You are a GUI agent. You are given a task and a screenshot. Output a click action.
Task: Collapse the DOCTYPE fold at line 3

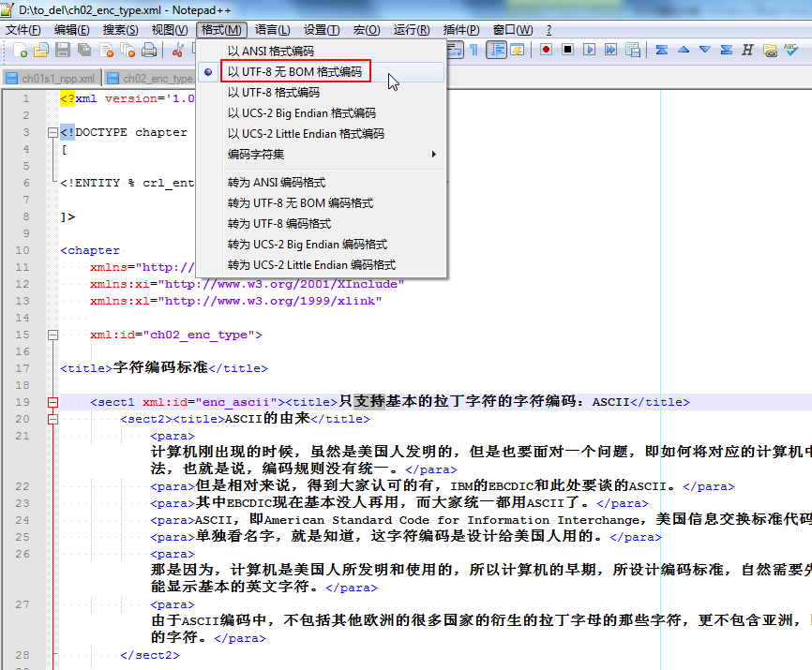pyautogui.click(x=53, y=132)
